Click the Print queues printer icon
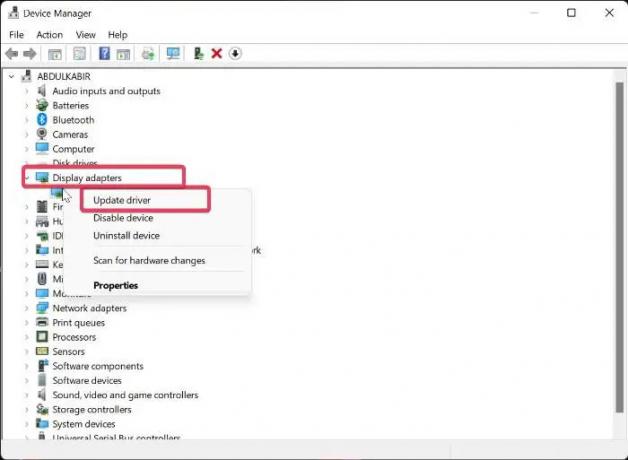Screen dimensions: 628x460 (42, 322)
